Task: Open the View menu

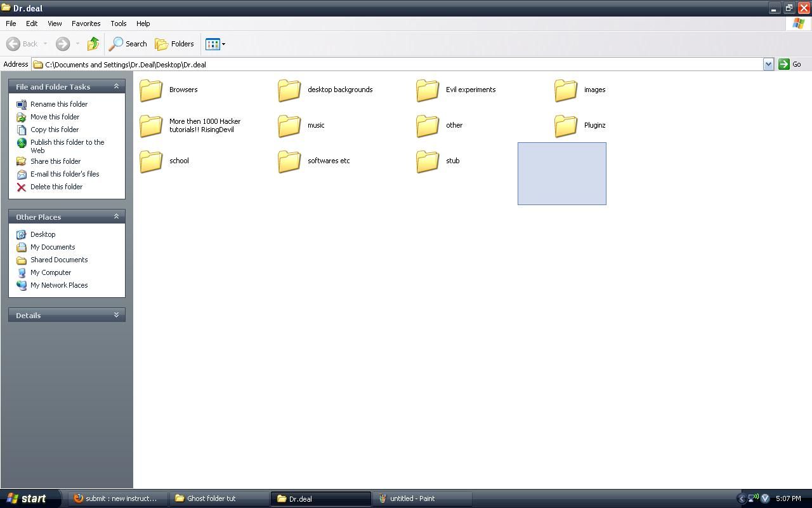Action: (54, 23)
